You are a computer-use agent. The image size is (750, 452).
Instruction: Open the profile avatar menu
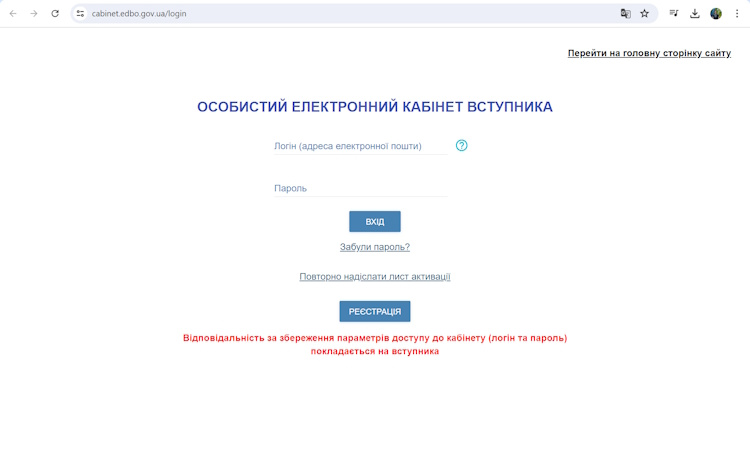tap(716, 13)
